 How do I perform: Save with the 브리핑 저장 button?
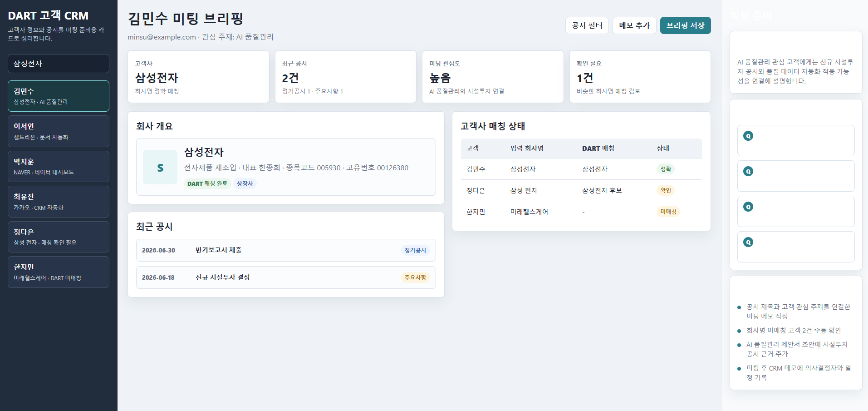pos(685,25)
